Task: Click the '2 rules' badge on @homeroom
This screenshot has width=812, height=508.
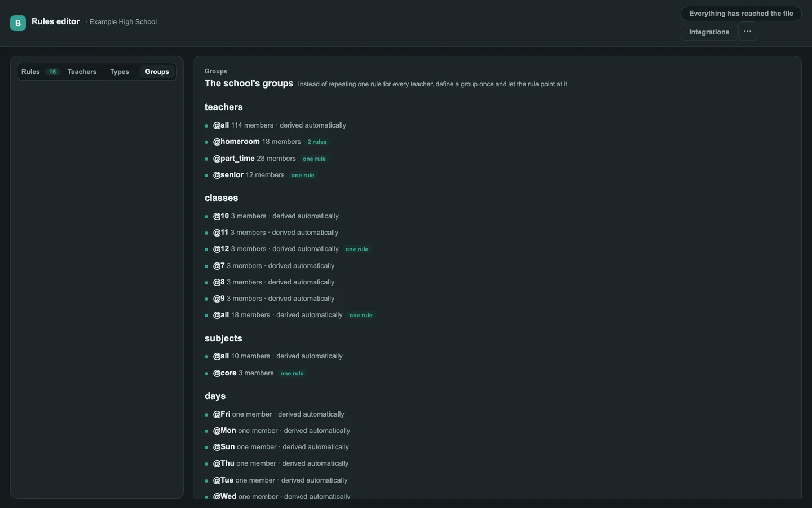Action: click(317, 142)
